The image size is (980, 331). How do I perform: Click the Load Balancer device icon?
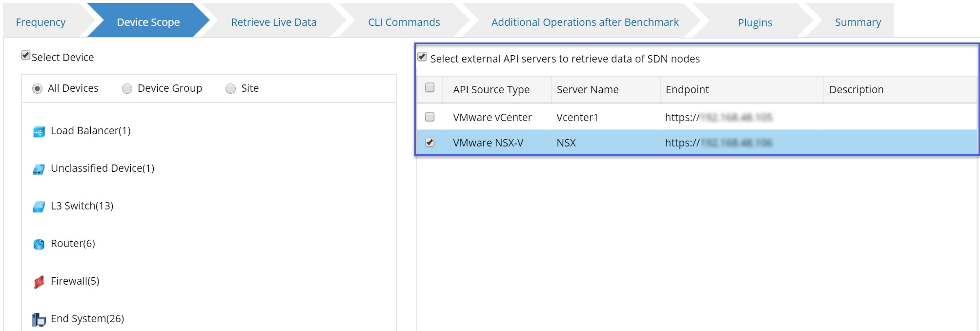tap(39, 131)
